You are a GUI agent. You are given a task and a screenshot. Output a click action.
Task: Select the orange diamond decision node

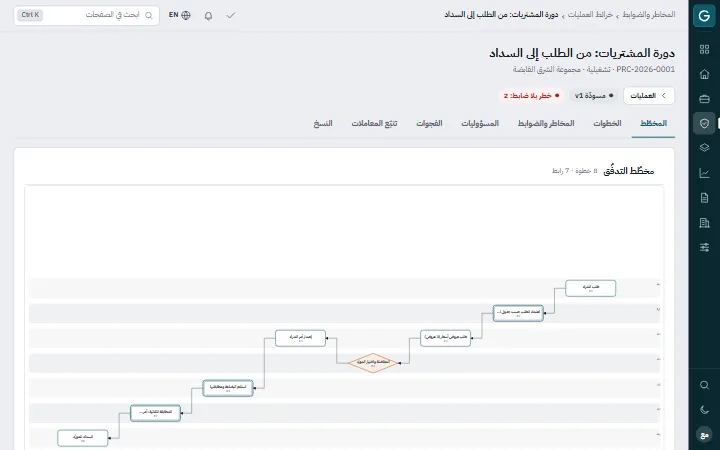373,363
